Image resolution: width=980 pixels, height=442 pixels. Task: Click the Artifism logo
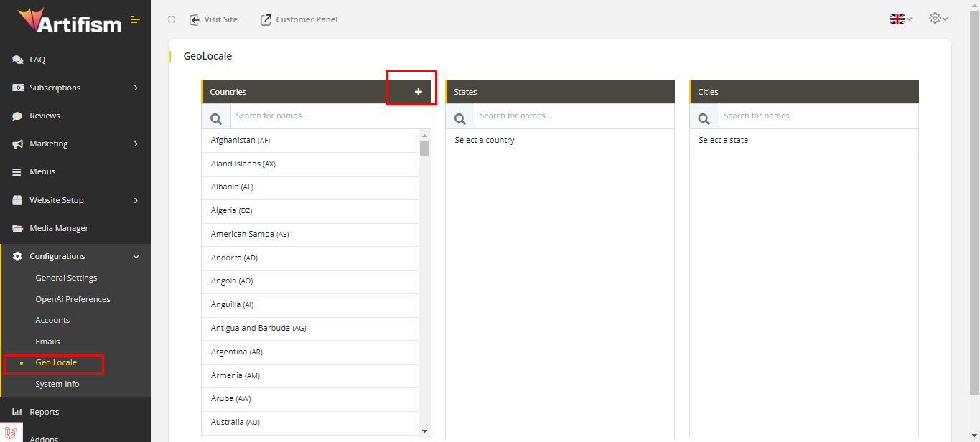70,21
